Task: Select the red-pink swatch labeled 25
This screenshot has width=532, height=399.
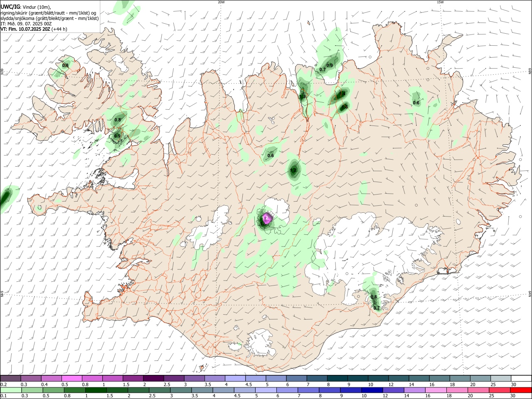Action: point(500,390)
